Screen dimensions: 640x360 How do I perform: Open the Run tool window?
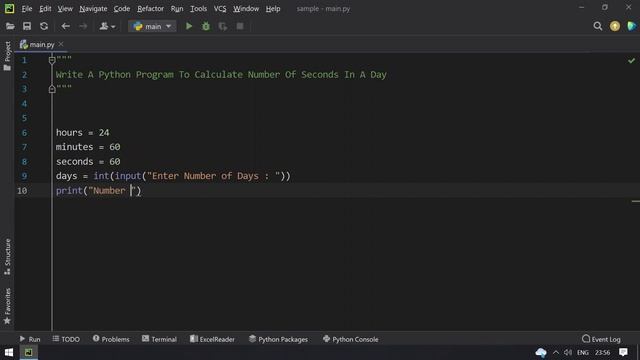[x=30, y=339]
